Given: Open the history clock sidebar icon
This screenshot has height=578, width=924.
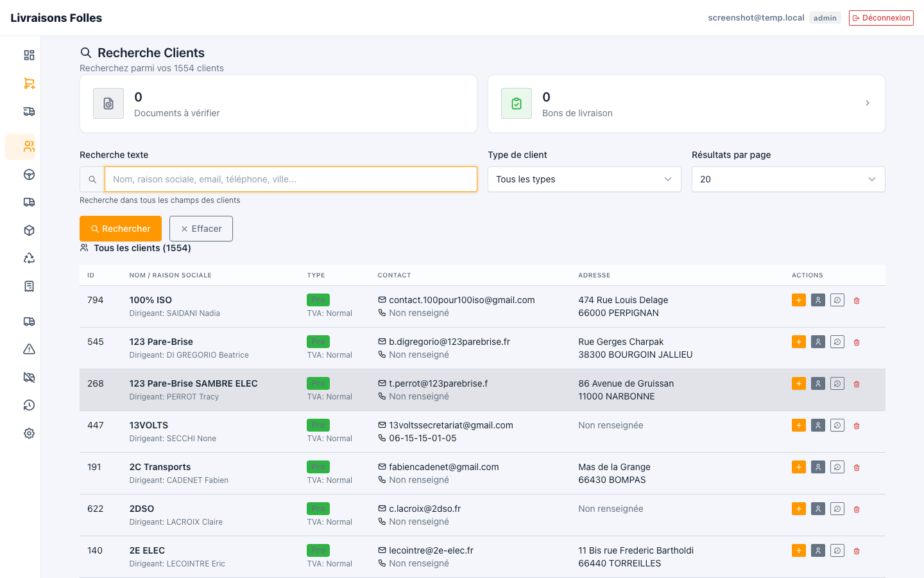Looking at the screenshot, I should point(29,405).
